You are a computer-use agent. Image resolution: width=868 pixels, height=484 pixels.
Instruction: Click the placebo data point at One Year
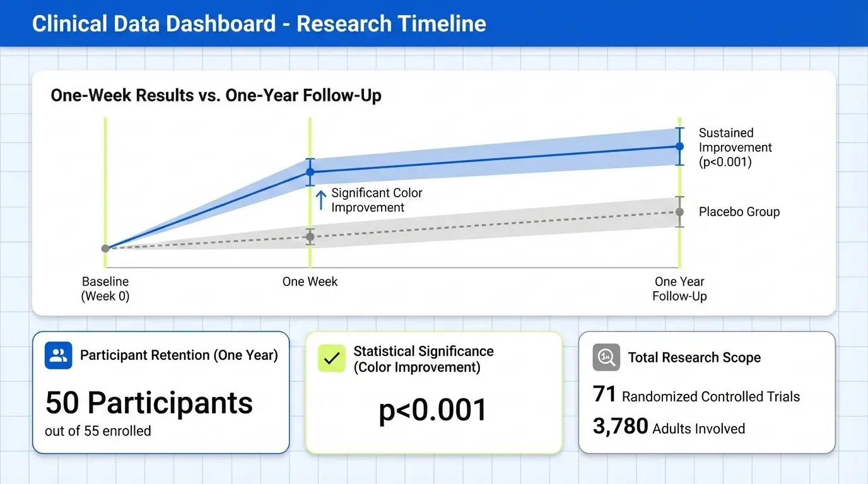pyautogui.click(x=679, y=212)
